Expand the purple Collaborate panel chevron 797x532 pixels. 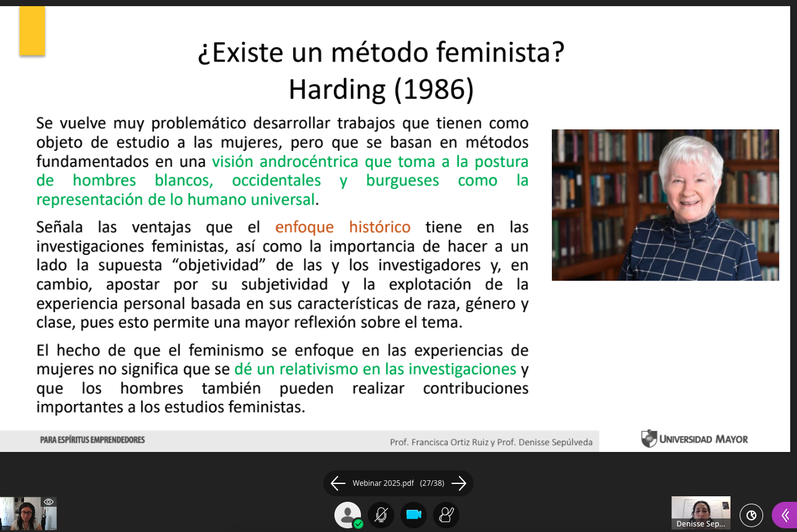pyautogui.click(x=785, y=515)
